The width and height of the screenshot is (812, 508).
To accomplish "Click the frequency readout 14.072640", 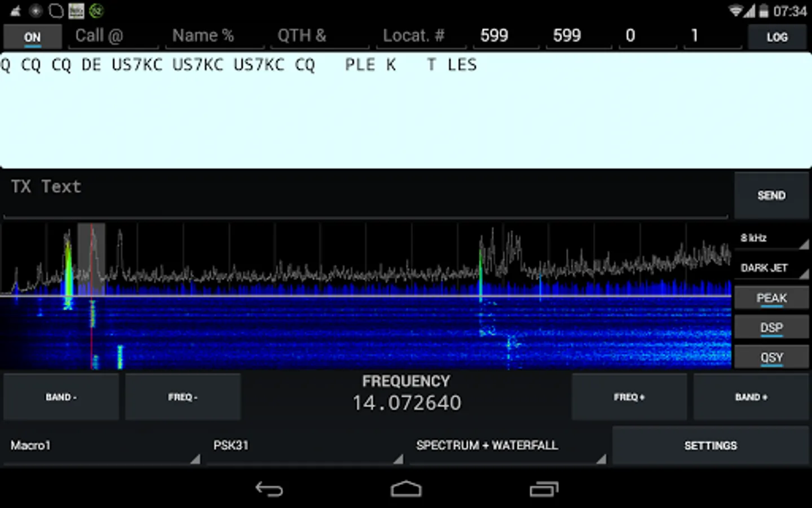I will pyautogui.click(x=407, y=403).
